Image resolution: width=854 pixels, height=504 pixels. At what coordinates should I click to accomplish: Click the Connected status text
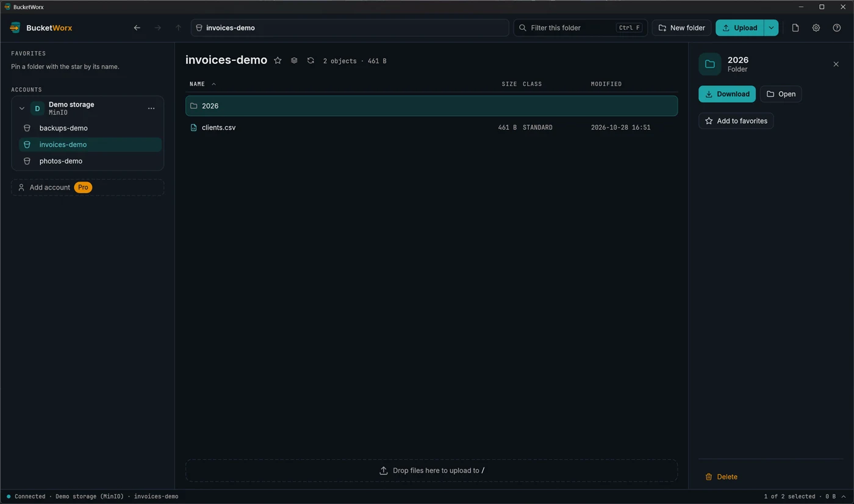30,497
